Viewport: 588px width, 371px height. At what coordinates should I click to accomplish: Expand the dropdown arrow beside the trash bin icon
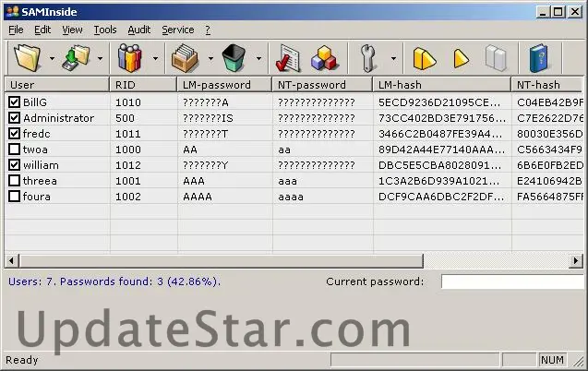(x=258, y=58)
